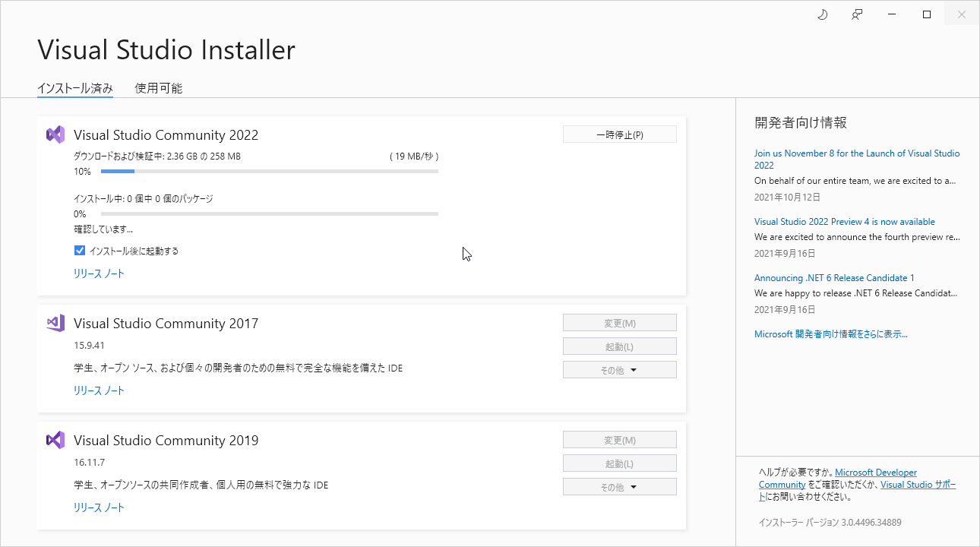Click 変更(M) button for Community 2017
This screenshot has height=547, width=980.
coord(619,323)
